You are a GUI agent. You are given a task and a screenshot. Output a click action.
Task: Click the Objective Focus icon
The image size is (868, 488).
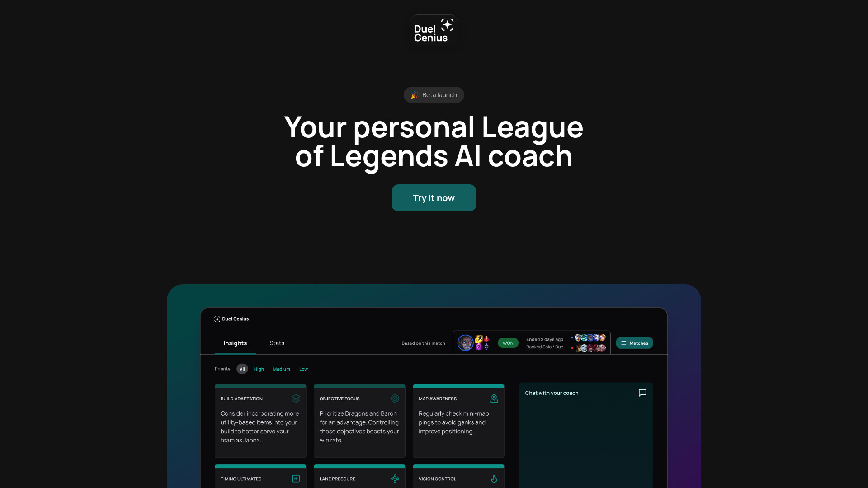tap(395, 399)
